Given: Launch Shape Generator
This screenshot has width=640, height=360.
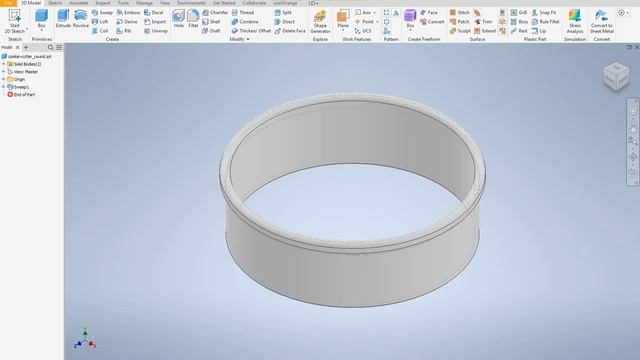Looking at the screenshot, I should pos(320,22).
